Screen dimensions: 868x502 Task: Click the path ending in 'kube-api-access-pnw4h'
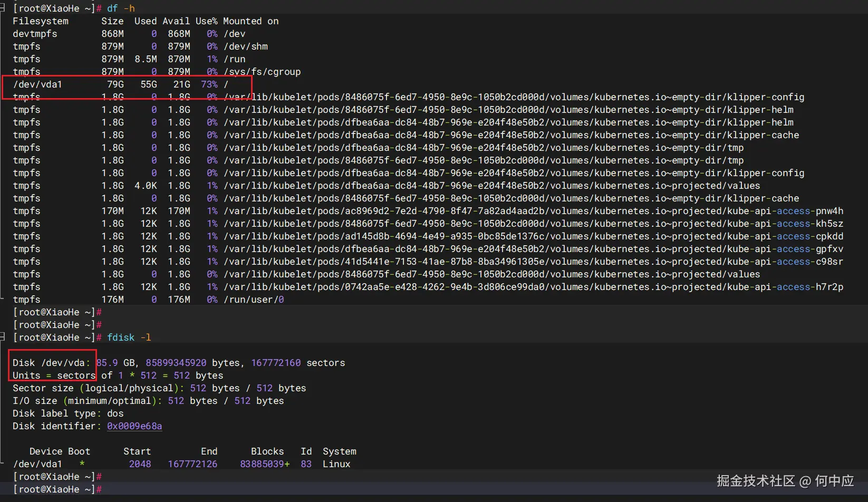(x=533, y=211)
